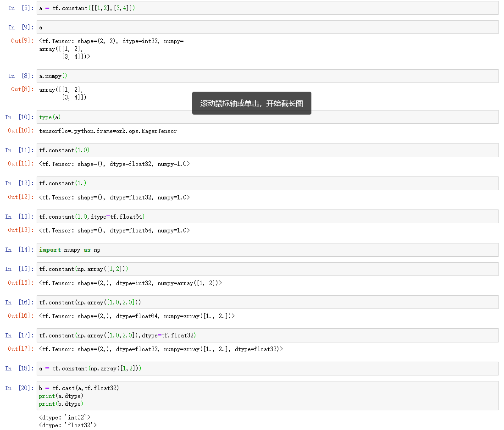Click the 'In [8]:' prompt label
The image size is (504, 430).
point(21,76)
